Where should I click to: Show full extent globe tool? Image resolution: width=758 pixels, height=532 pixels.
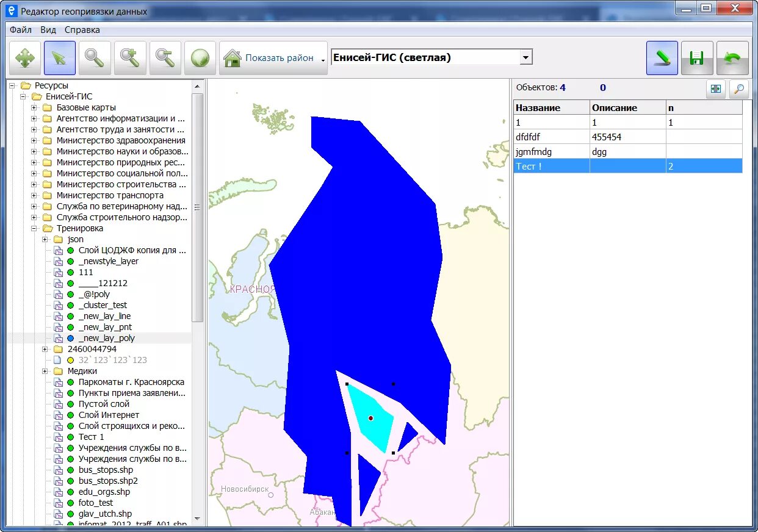click(x=200, y=58)
